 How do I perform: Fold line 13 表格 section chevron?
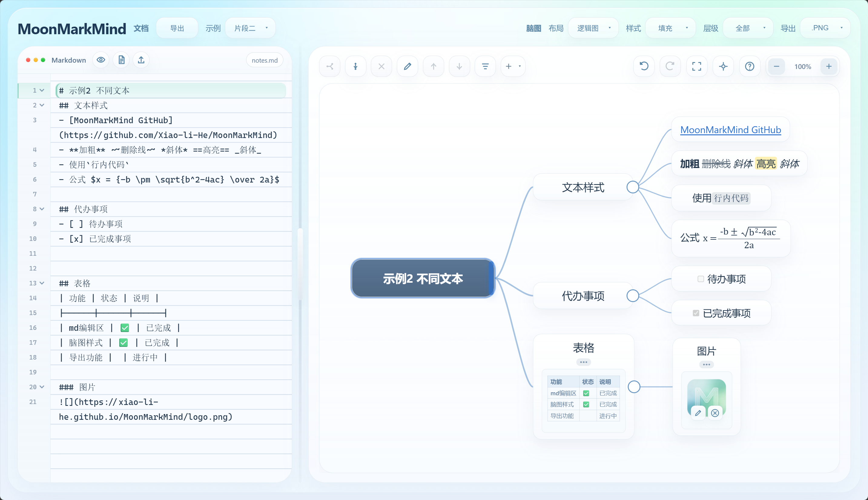(x=42, y=283)
